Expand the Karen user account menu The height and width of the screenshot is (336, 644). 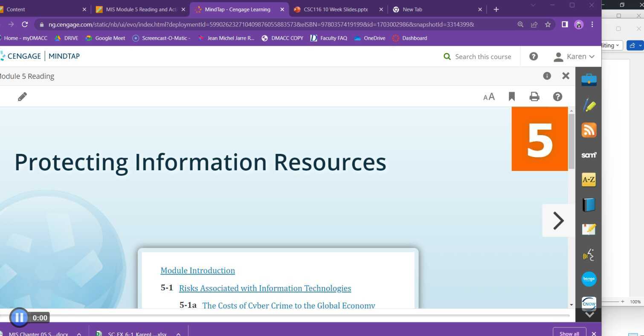pyautogui.click(x=574, y=56)
